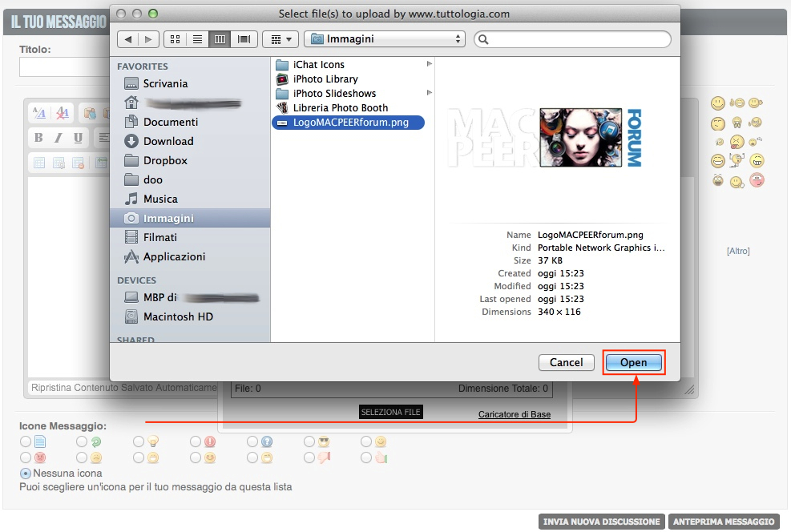
Task: Switch file dialog to list view
Action: click(x=197, y=39)
